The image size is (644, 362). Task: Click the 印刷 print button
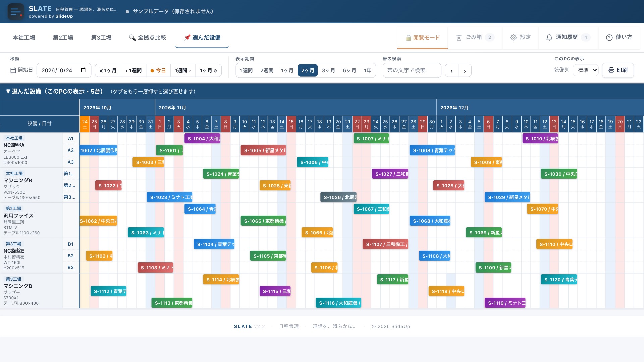click(x=618, y=70)
